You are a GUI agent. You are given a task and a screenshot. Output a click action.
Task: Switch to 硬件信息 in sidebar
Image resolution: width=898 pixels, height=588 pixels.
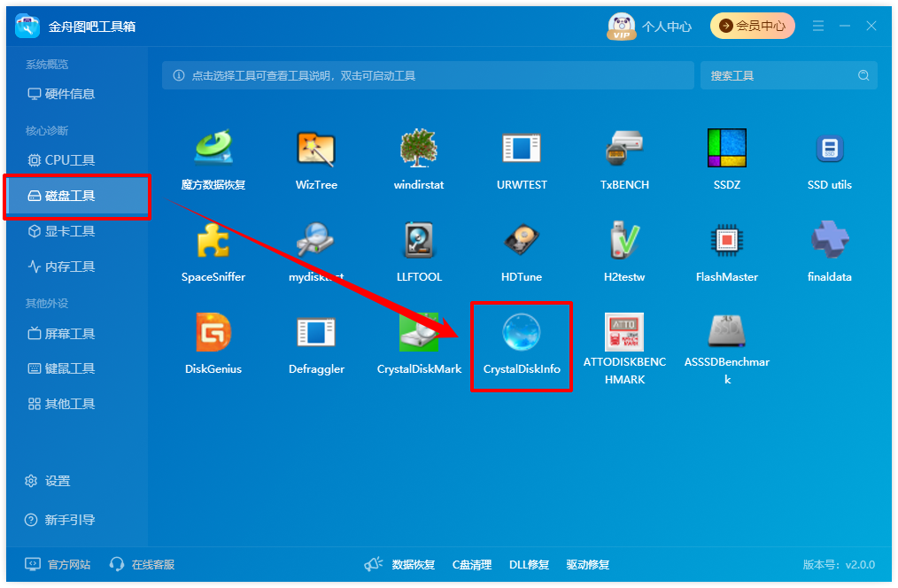[x=61, y=94]
